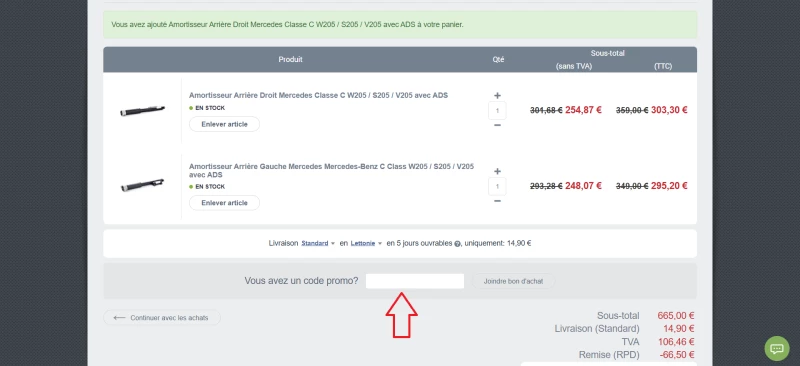Click the Qté column header
This screenshot has height=366, width=800.
point(498,59)
